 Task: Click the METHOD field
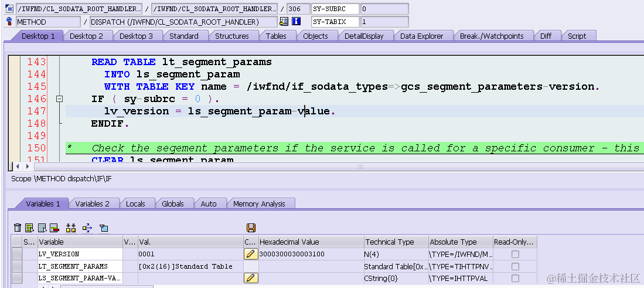48,22
